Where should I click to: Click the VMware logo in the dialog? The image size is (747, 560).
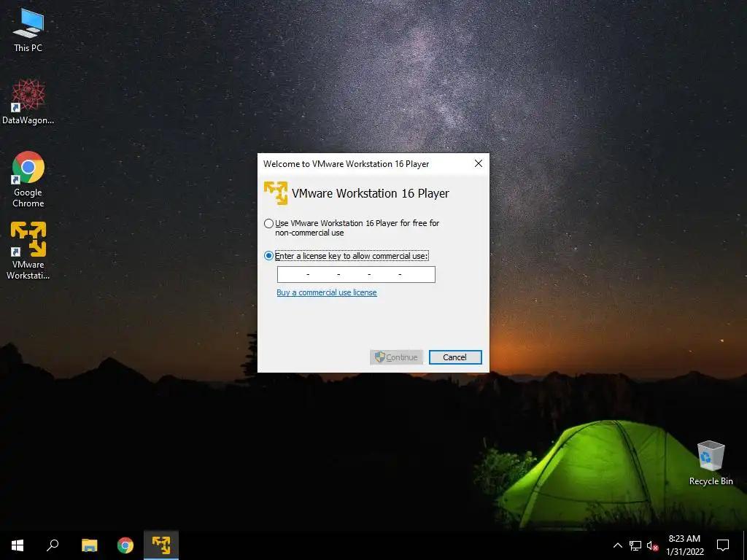pos(275,192)
